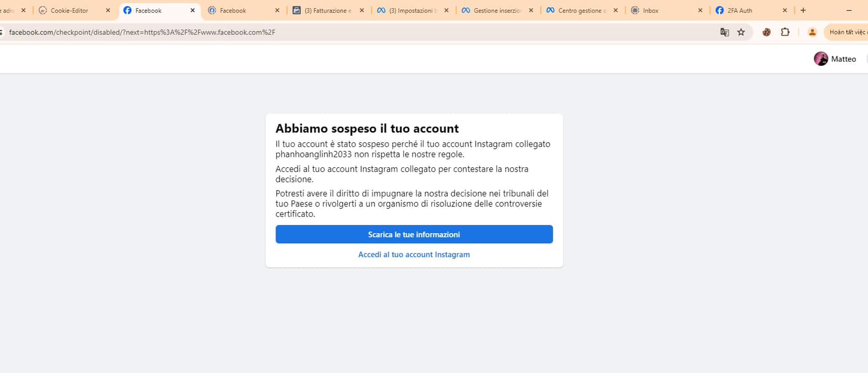Switch to the Gestione inserzioni tab
This screenshot has width=868, height=373.
[x=496, y=10]
